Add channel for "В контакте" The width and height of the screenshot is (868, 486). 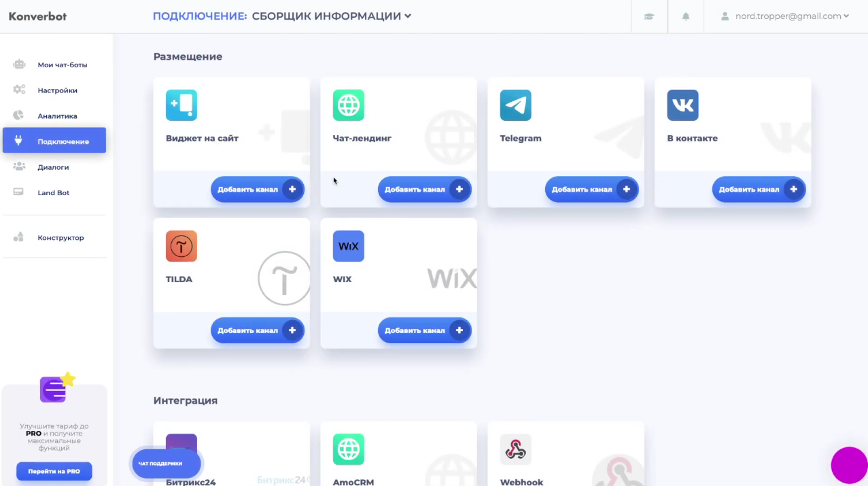pos(759,190)
